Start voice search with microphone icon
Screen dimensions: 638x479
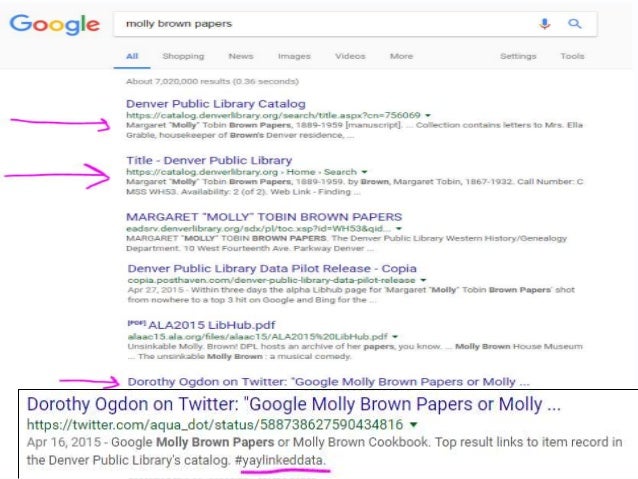pos(544,24)
